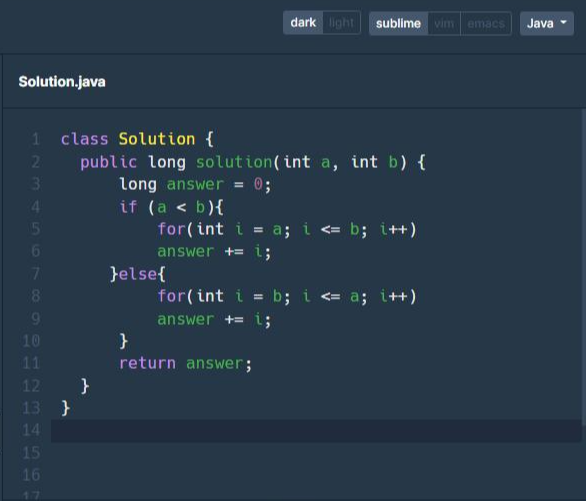Viewport: 586px width, 501px height.
Task: Click the for loop on line 5
Action: 287,229
